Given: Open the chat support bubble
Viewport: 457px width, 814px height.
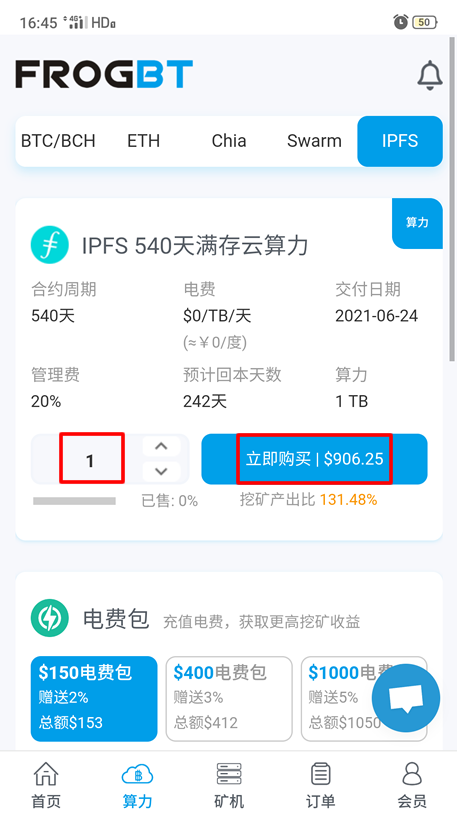Looking at the screenshot, I should click(406, 698).
